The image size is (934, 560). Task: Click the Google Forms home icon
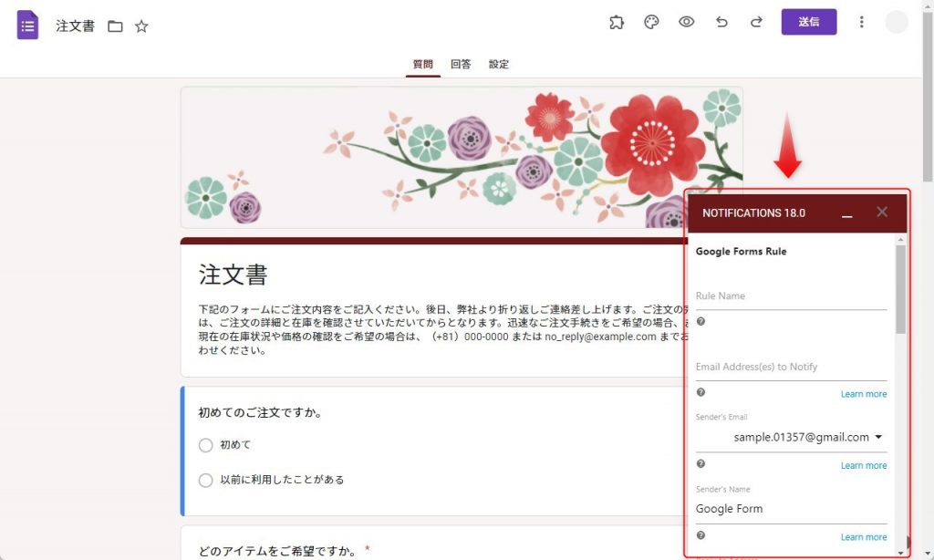[28, 25]
